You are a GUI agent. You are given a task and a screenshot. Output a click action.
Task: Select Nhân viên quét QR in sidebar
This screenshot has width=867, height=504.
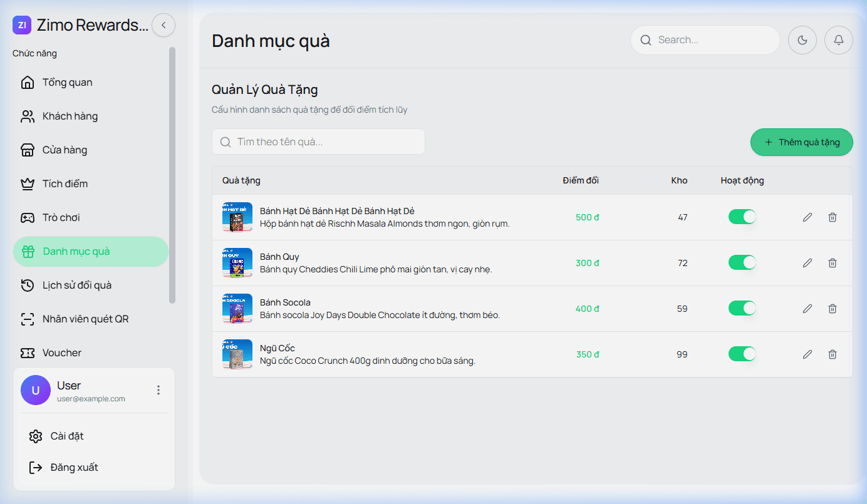(x=85, y=319)
